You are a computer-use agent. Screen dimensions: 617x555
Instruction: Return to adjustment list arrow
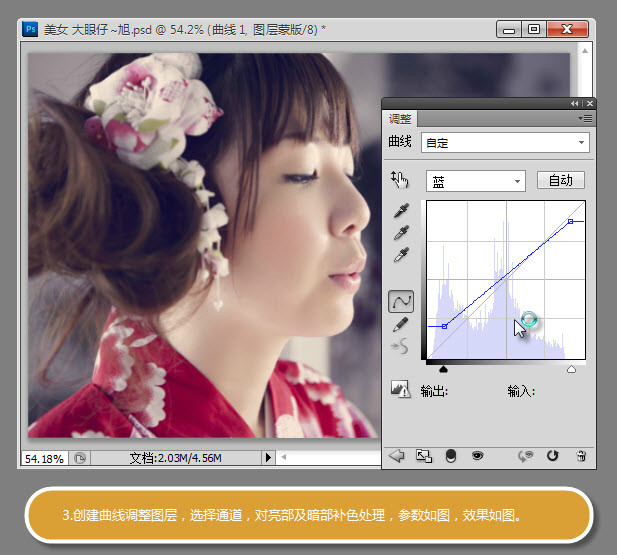coord(396,456)
